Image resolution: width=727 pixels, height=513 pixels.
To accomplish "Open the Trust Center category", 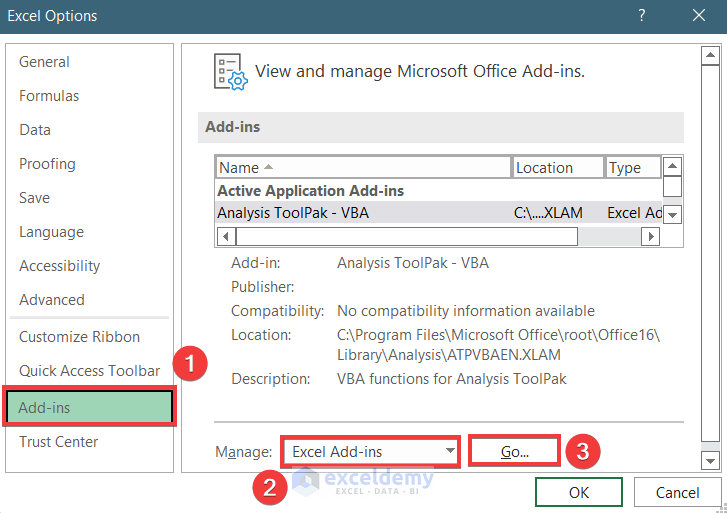I will point(58,442).
